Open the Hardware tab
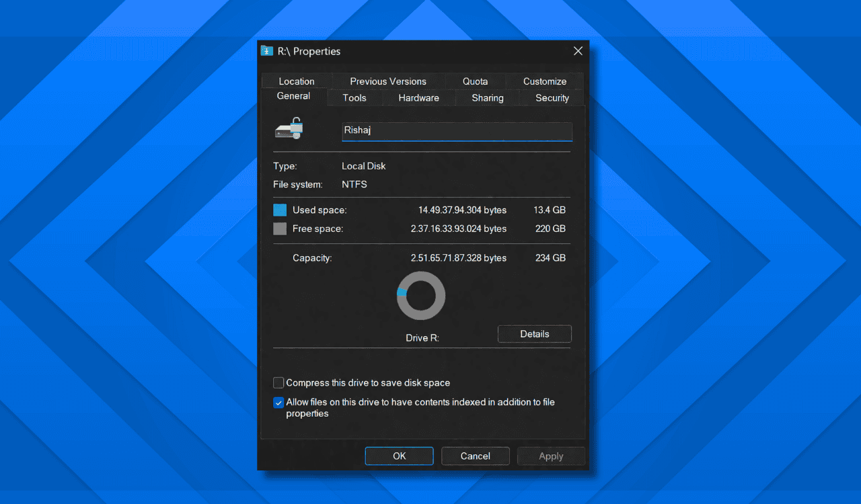 pos(418,97)
